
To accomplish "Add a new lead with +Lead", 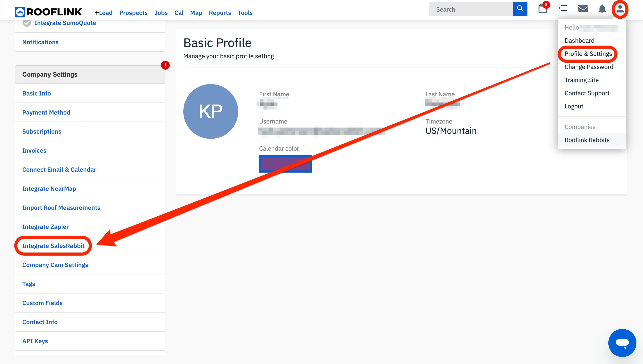I will click(103, 13).
